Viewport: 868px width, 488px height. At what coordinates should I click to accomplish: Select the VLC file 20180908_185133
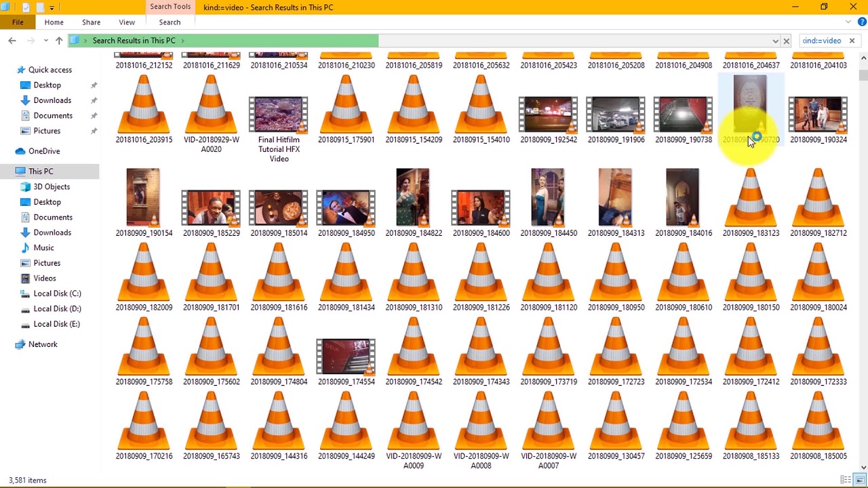pyautogui.click(x=751, y=426)
